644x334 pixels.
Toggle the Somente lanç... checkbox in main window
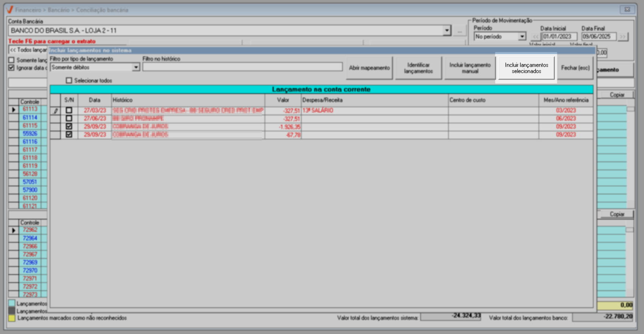pyautogui.click(x=11, y=60)
